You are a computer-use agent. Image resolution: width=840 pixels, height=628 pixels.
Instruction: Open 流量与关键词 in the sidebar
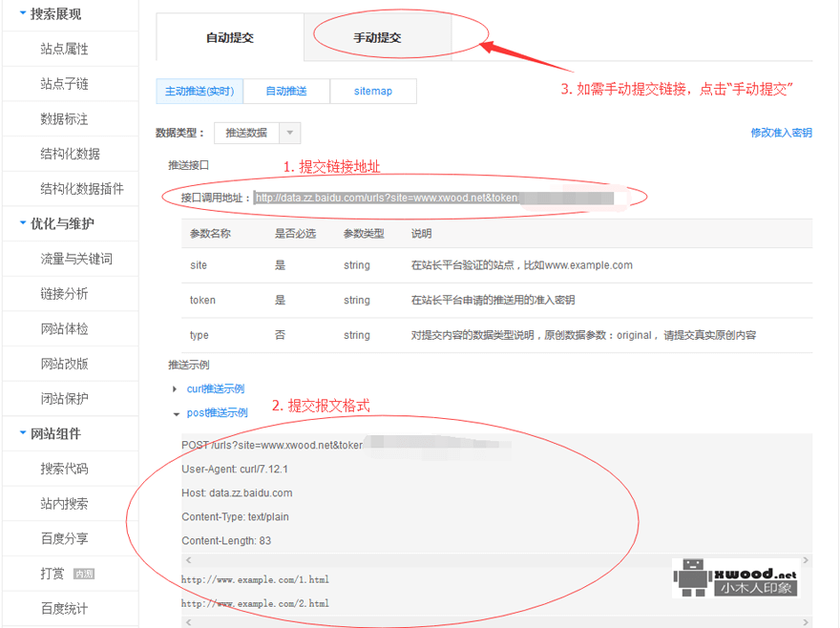[x=76, y=259]
